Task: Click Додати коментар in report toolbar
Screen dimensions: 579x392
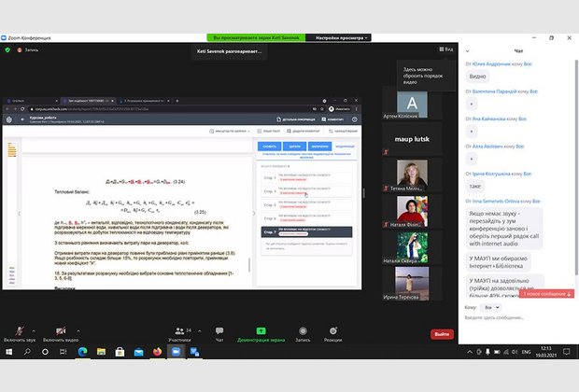Action: pos(304,131)
